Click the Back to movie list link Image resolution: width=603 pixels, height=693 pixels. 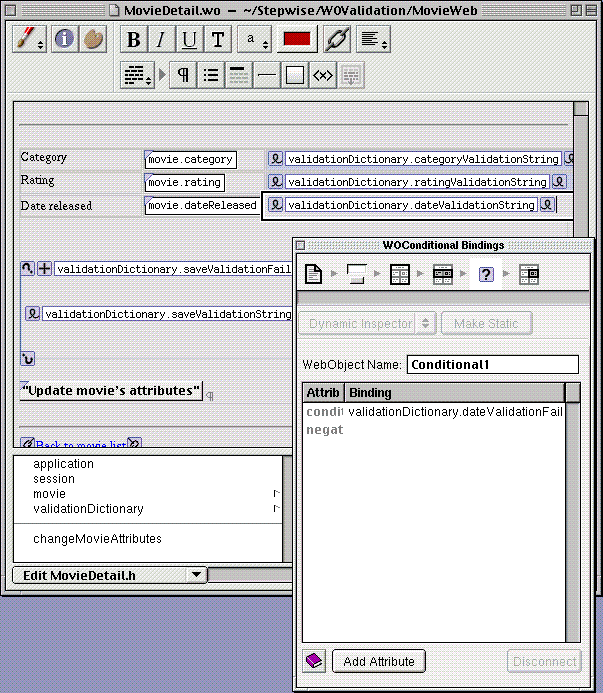(81, 444)
